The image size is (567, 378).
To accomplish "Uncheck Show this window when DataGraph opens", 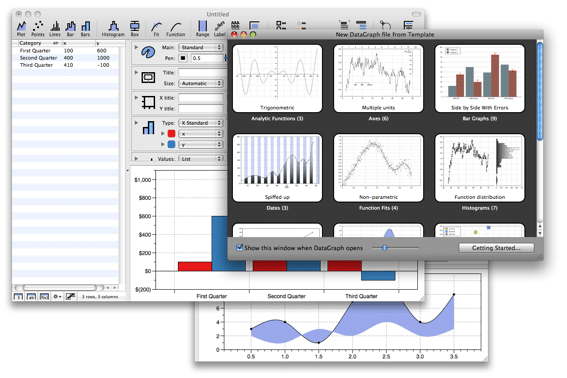I will (x=239, y=248).
